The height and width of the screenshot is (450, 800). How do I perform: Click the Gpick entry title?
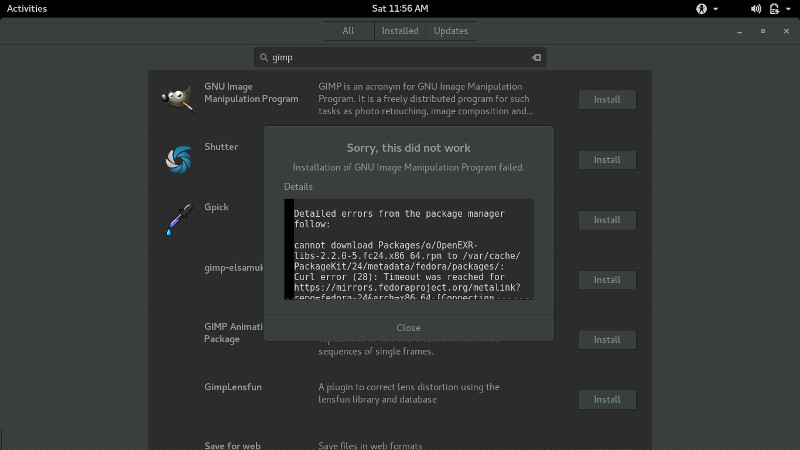216,207
